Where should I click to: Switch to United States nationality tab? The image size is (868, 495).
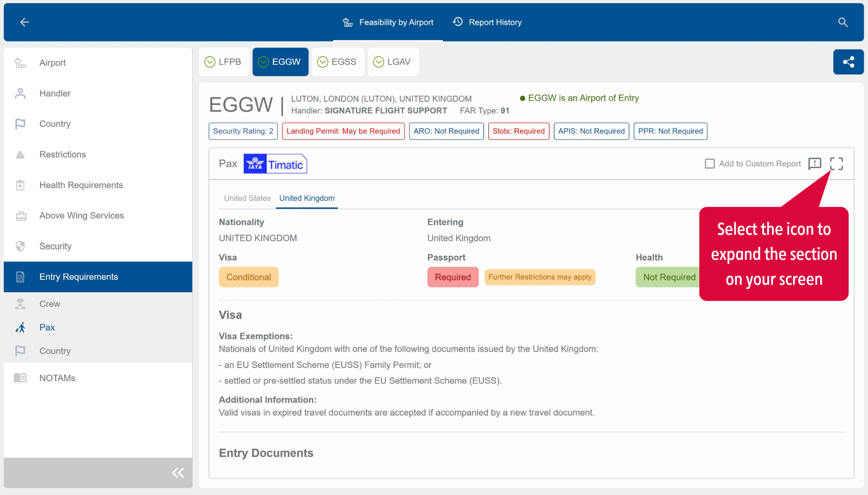coord(247,198)
